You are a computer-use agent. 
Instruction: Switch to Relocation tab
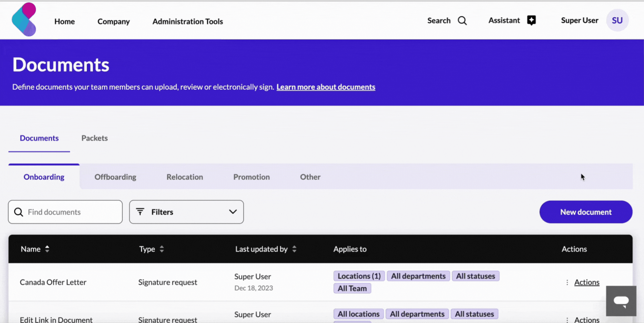coord(185,177)
